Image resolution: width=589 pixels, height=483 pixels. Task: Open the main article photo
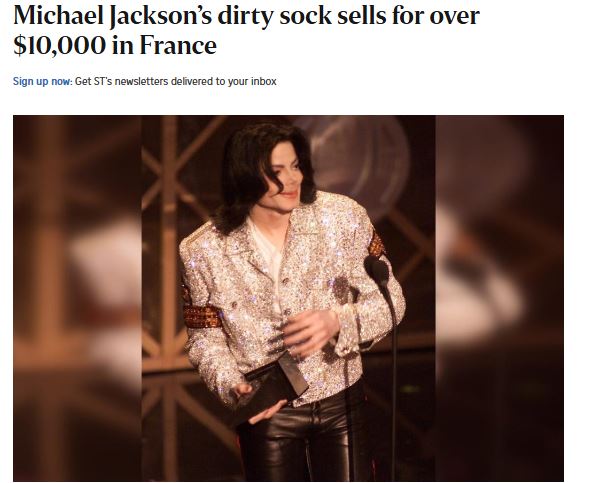click(288, 298)
